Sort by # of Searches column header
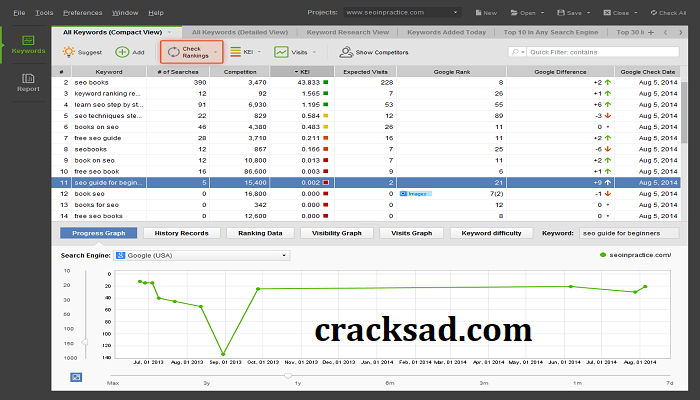Screen dimensions: 700x400 (x=178, y=71)
